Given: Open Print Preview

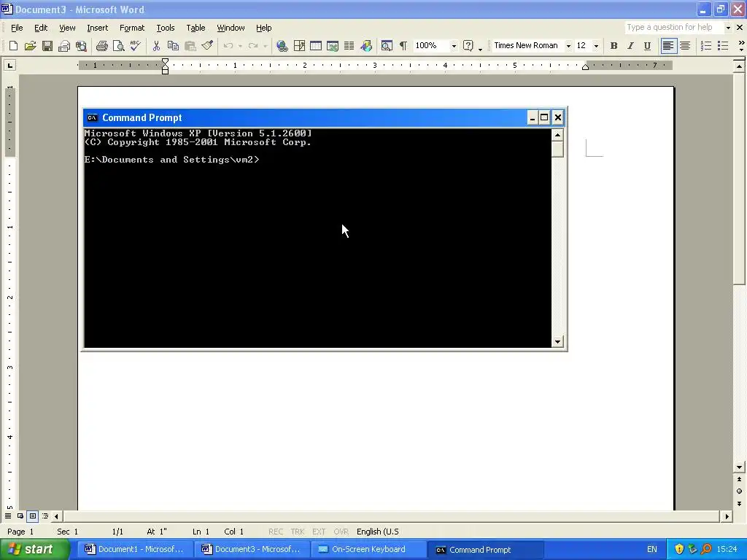Looking at the screenshot, I should pyautogui.click(x=119, y=46).
